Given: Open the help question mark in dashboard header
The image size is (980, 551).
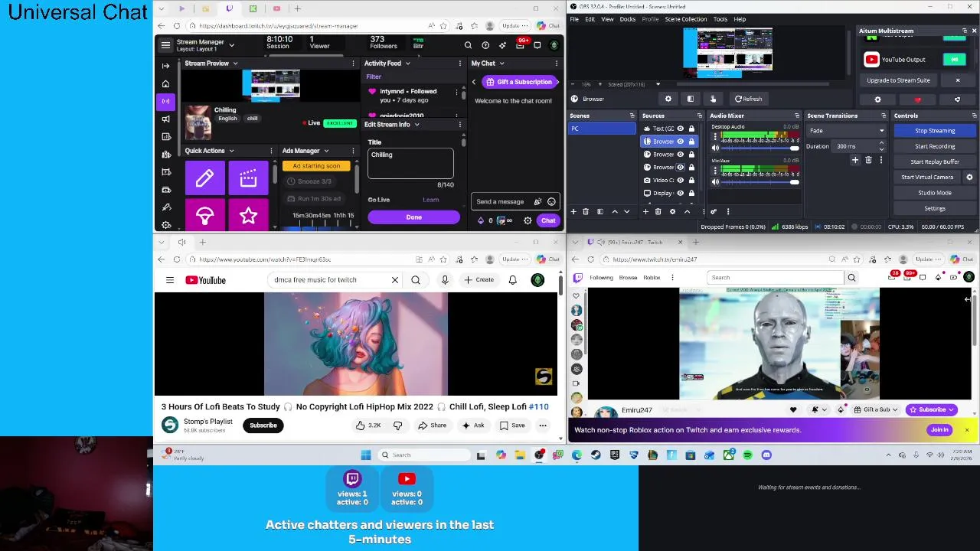Looking at the screenshot, I should [x=485, y=45].
